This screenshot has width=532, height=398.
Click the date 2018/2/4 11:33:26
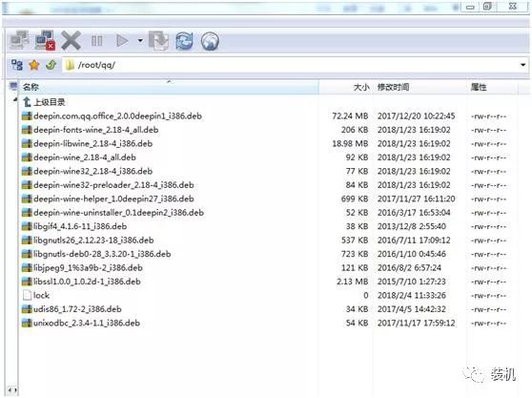coord(412,295)
